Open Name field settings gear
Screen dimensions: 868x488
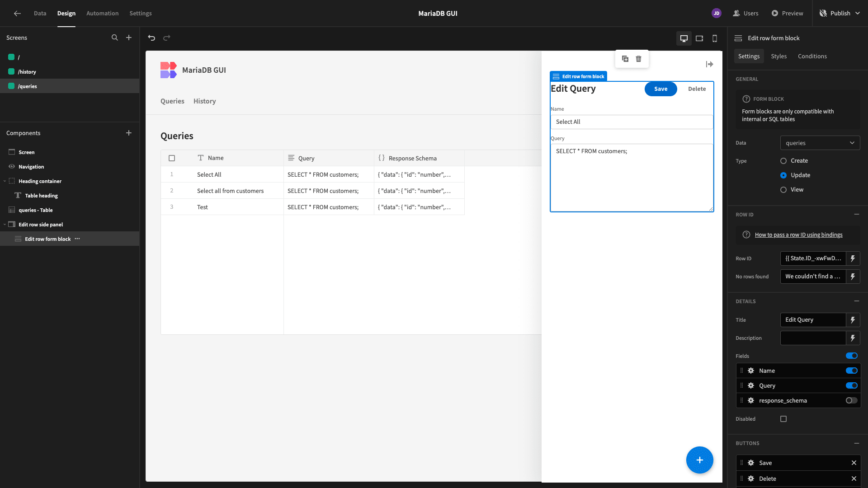click(751, 371)
